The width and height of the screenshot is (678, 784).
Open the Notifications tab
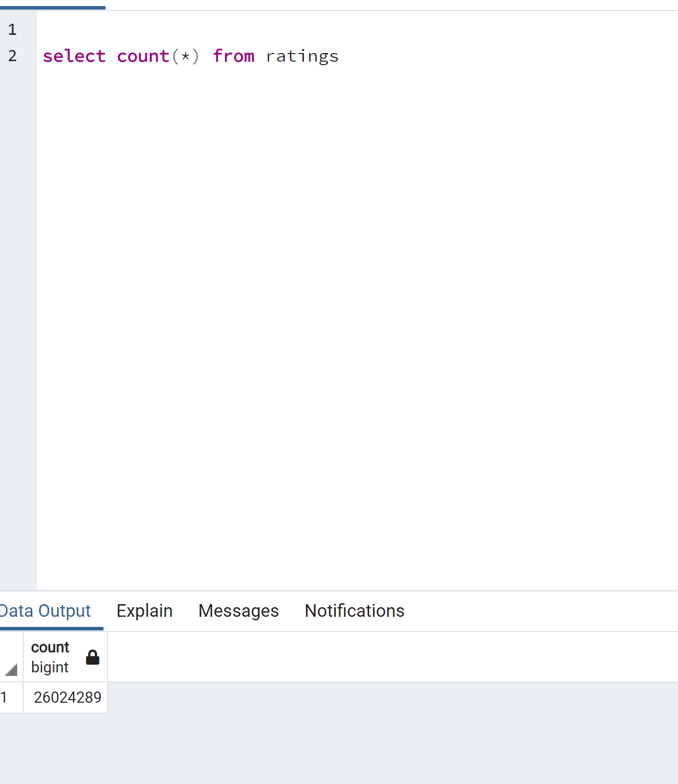354,611
